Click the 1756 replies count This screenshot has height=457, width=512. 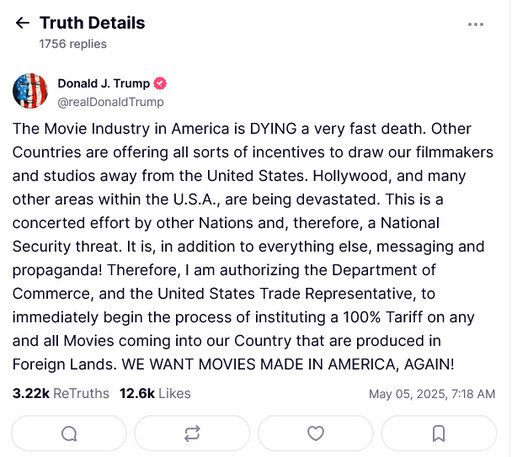(73, 44)
